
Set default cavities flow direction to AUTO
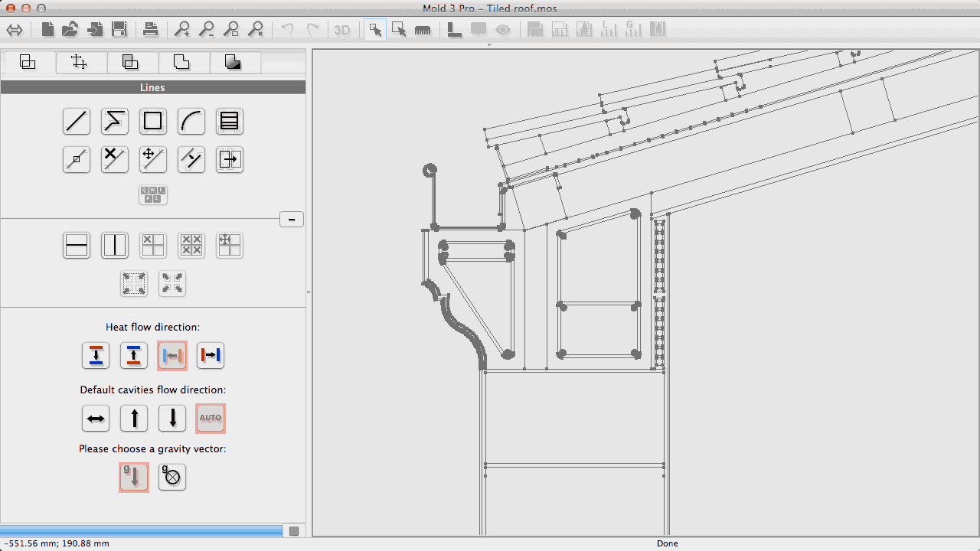(211, 418)
